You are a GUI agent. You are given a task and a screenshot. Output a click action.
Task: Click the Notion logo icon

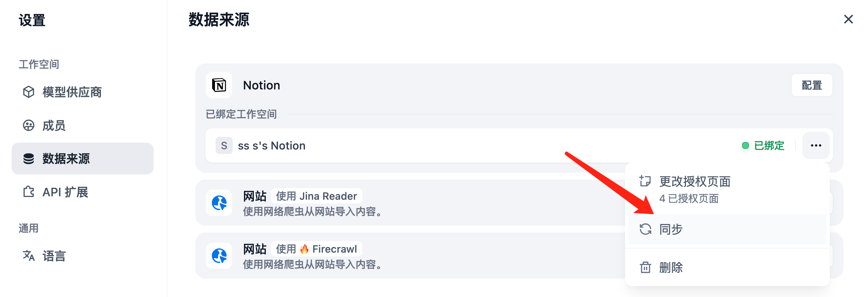219,85
